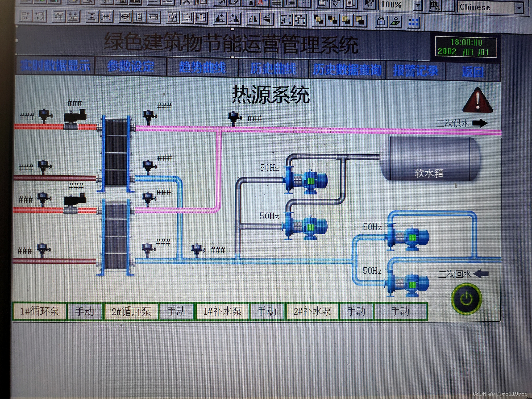Click the flip horizontal mirror icon

pos(253,19)
